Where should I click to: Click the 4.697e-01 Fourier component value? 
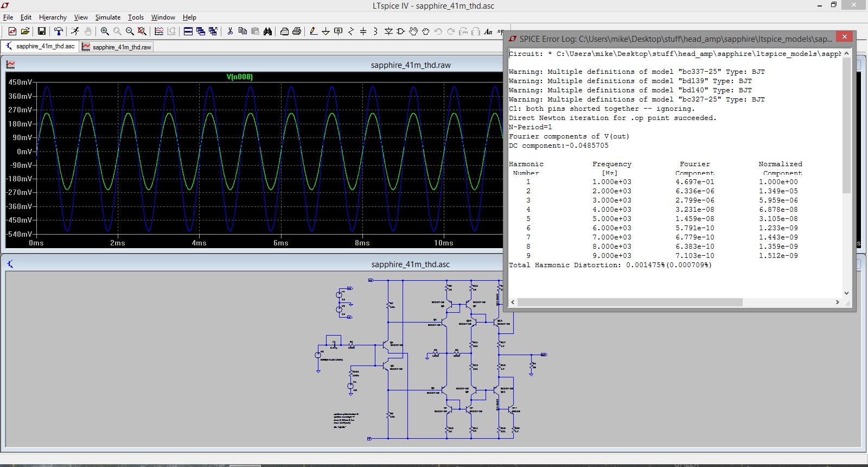695,182
